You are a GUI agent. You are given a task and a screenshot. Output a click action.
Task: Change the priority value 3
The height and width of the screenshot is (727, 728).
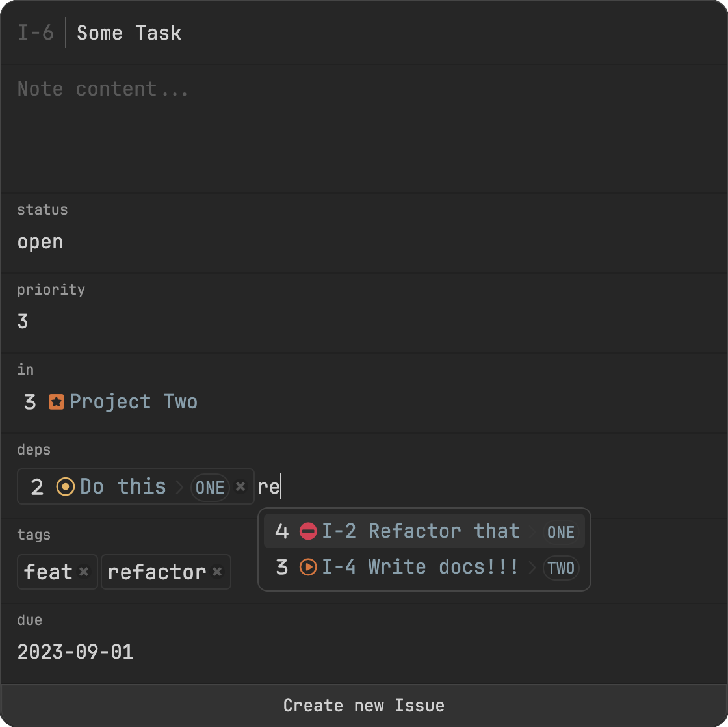coord(23,321)
